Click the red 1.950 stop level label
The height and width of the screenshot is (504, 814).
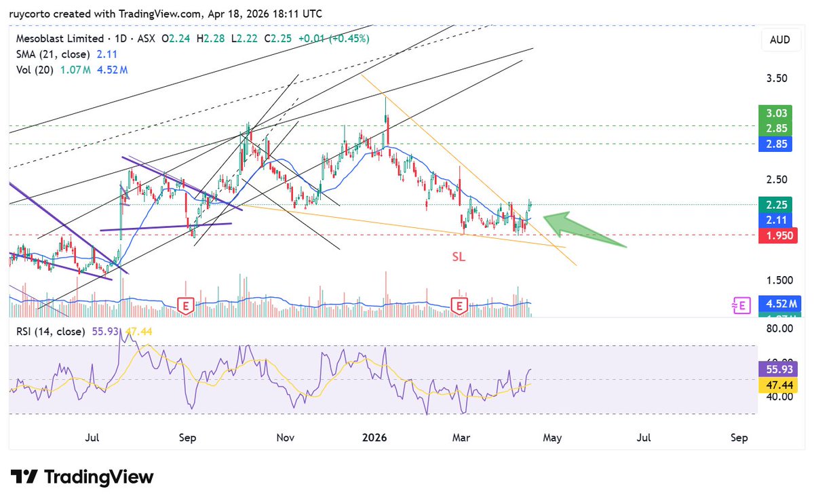[777, 235]
